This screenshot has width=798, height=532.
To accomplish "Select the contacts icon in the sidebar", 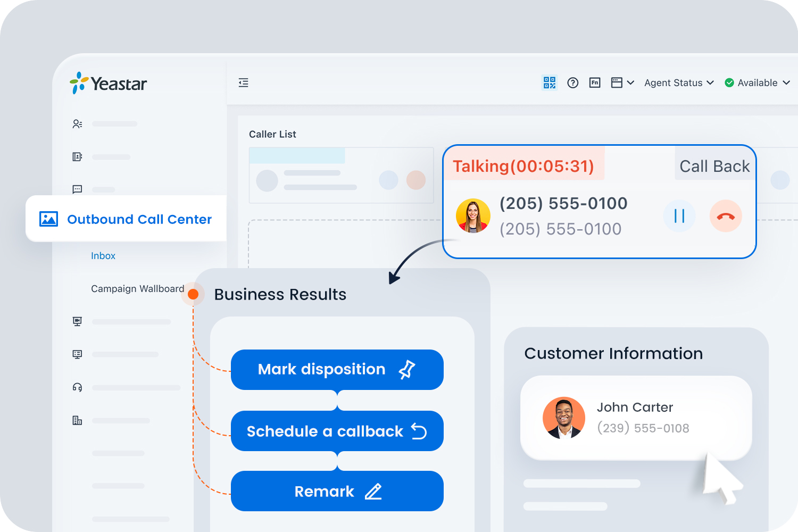I will pos(77,123).
